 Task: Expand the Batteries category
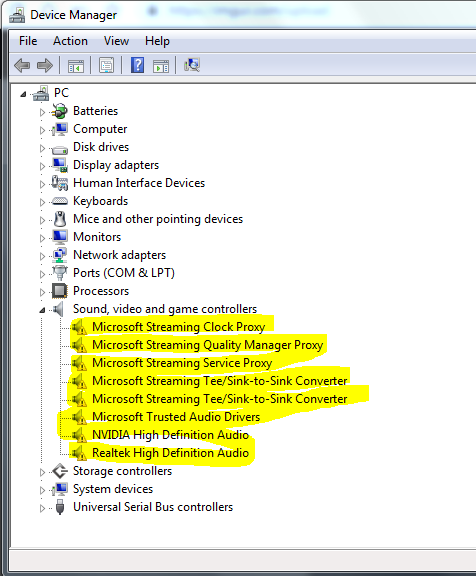click(x=42, y=112)
